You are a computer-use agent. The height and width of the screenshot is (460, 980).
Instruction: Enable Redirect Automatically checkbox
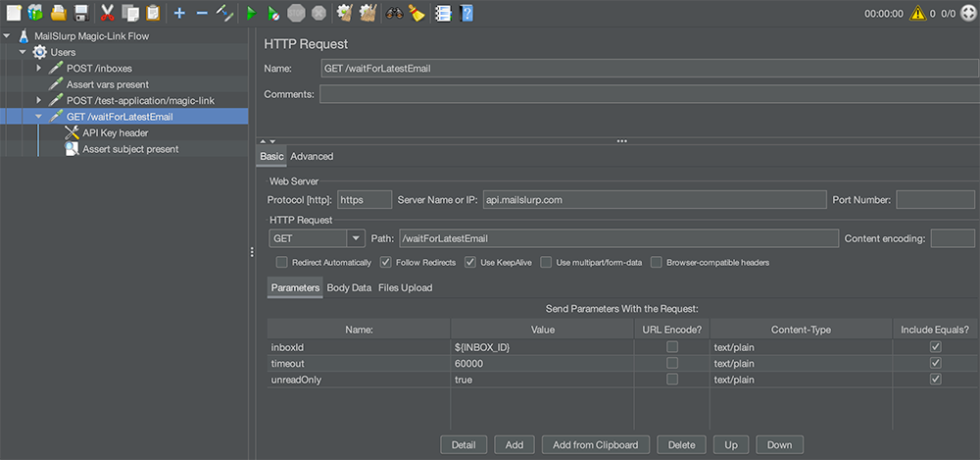click(281, 262)
